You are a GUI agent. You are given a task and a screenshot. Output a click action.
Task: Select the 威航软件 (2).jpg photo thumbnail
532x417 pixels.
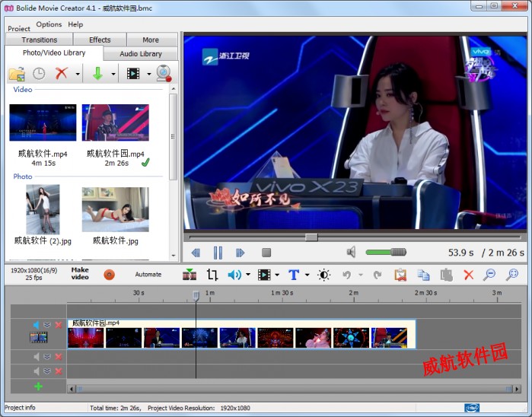pos(43,209)
